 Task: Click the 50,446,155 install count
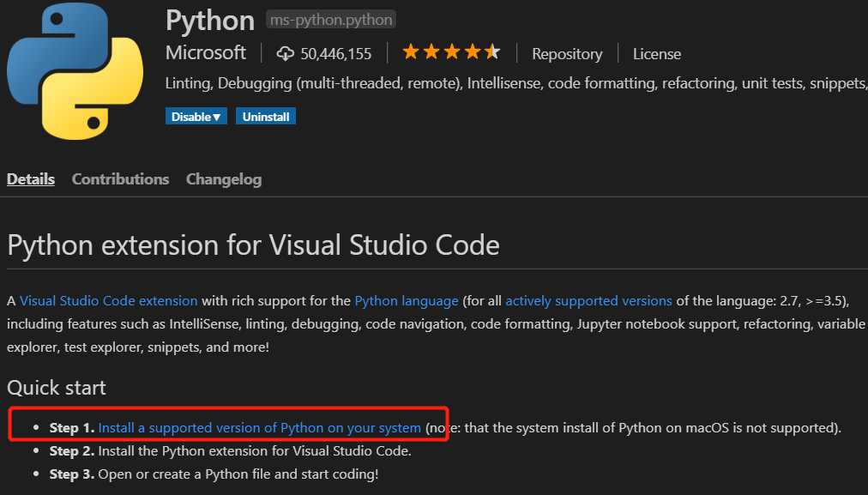tap(336, 54)
